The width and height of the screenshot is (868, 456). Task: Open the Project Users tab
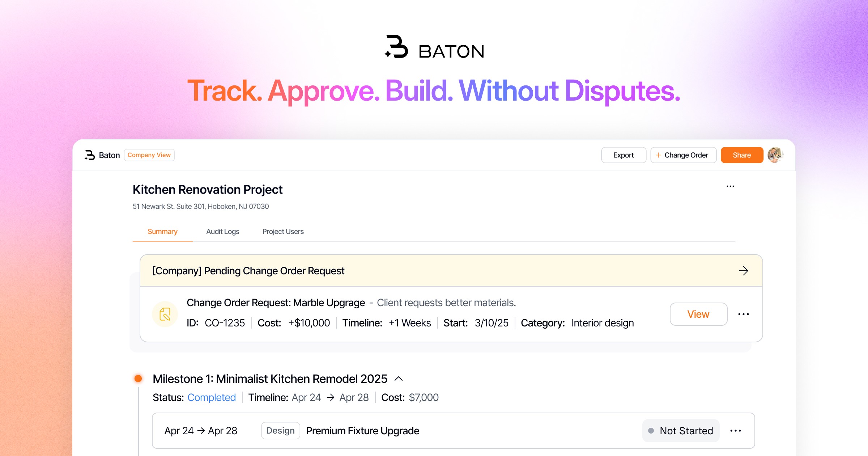283,231
